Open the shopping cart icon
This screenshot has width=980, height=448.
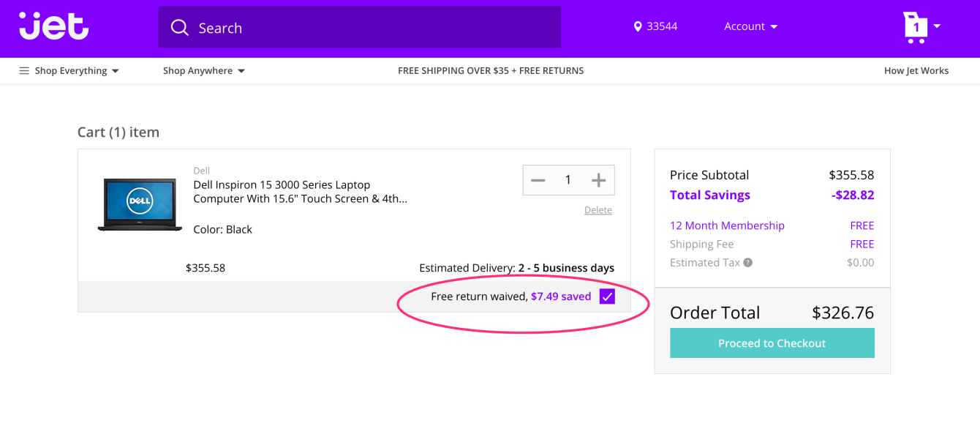(915, 28)
